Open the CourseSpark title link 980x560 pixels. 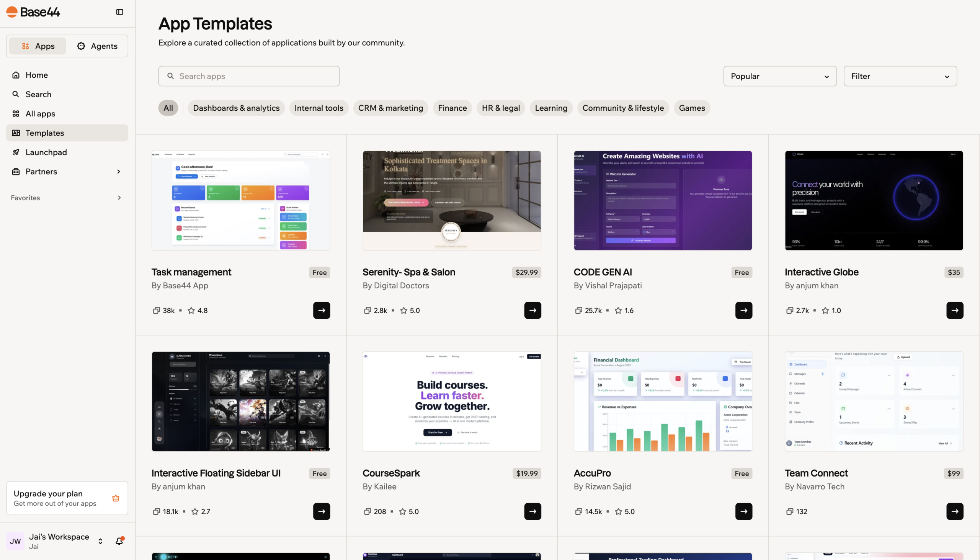coord(391,473)
